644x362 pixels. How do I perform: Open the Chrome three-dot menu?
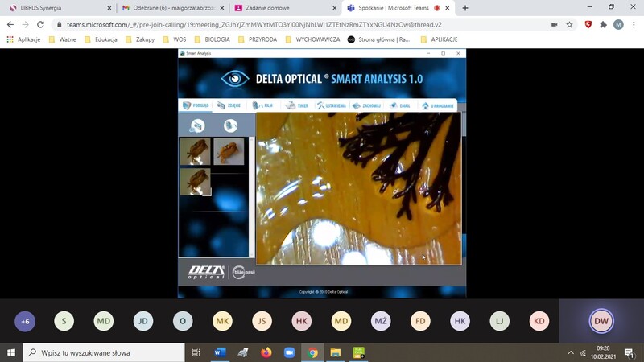633,25
